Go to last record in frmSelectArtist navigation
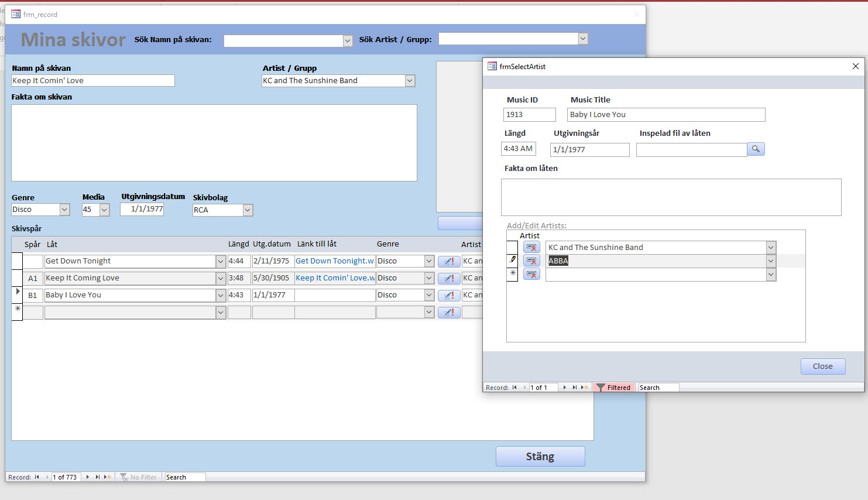 [575, 388]
